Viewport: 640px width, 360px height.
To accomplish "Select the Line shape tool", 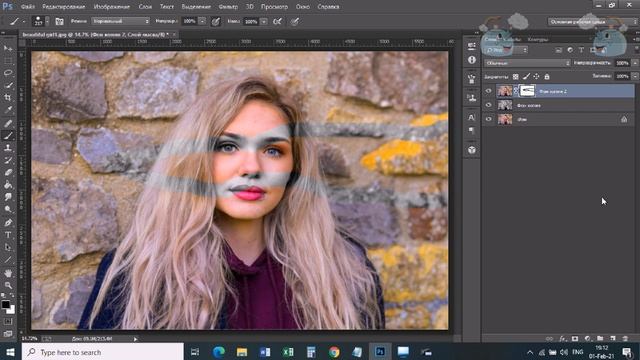I will tap(8, 260).
